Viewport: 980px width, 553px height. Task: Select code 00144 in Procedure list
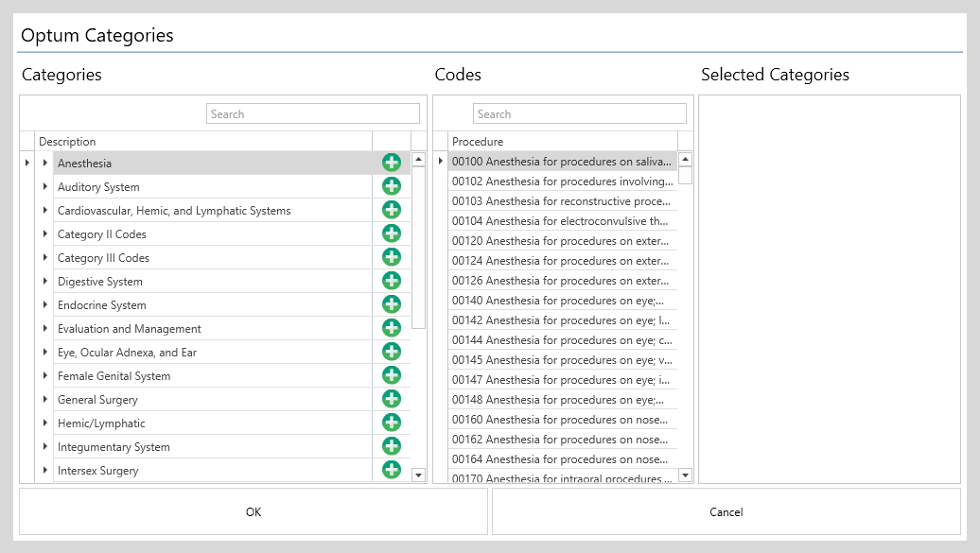(563, 340)
